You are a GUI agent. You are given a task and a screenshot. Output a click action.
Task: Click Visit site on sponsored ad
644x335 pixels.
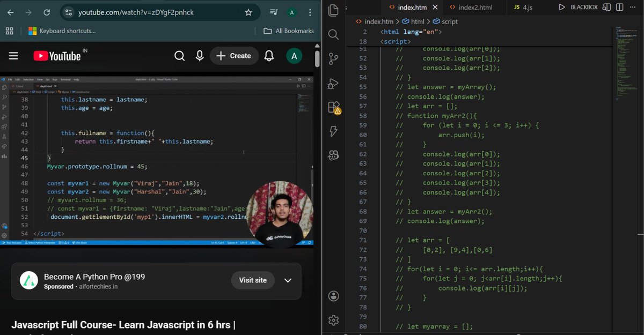pyautogui.click(x=253, y=280)
